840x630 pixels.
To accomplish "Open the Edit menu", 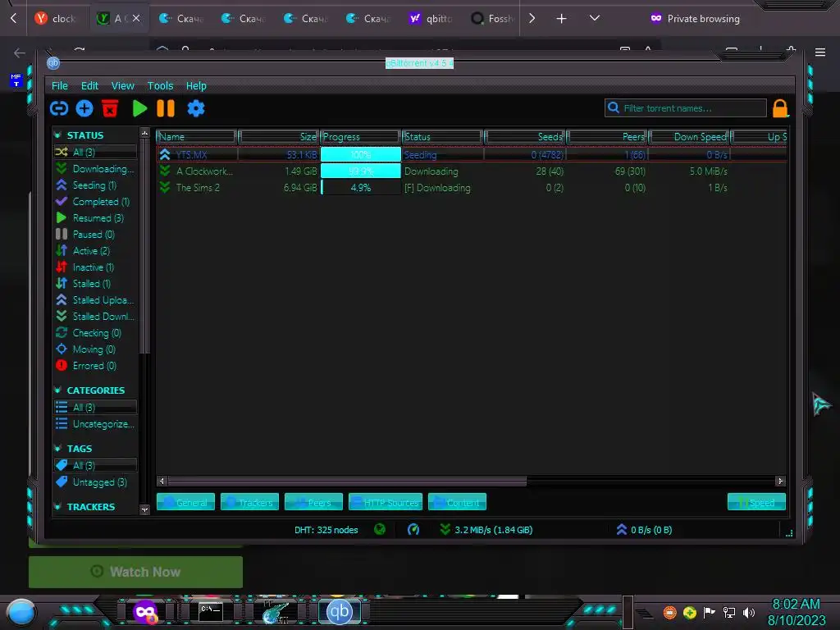I will tap(89, 85).
